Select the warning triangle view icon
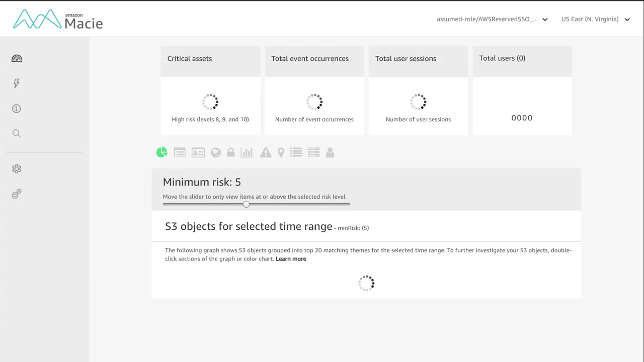Viewport: 644px width, 362px height. point(266,152)
